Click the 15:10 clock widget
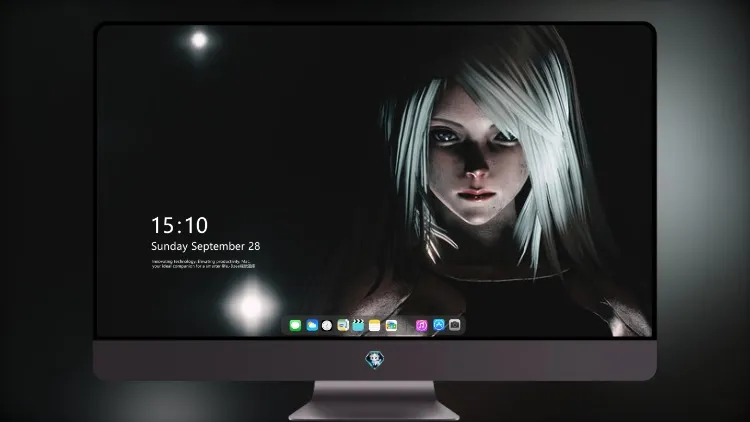This screenshot has height=422, width=750. [x=179, y=225]
